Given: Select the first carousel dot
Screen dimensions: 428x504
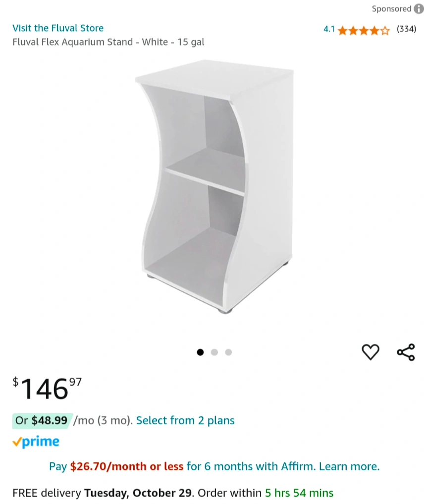Looking at the screenshot, I should click(x=200, y=352).
